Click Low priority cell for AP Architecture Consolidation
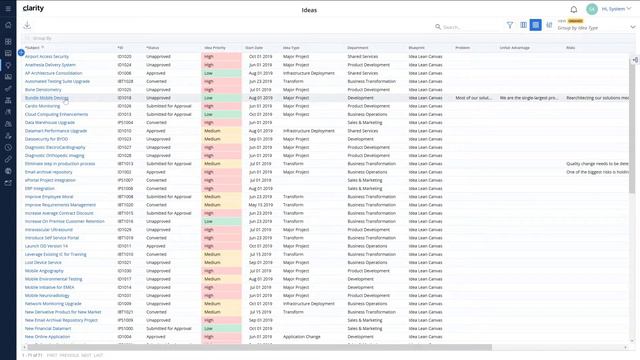640x360 pixels. click(x=221, y=73)
